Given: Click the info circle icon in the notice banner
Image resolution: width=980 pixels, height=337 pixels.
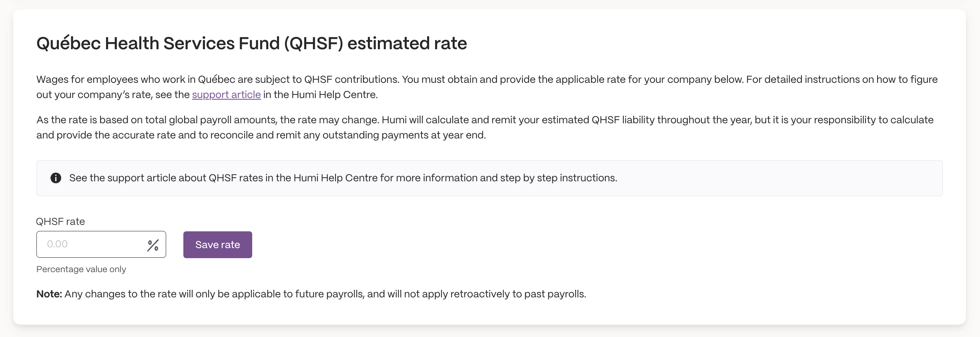Looking at the screenshot, I should [x=56, y=178].
